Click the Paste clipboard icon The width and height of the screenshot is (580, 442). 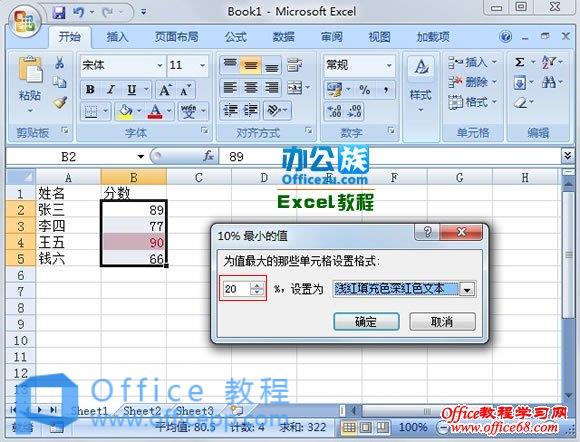click(30, 70)
